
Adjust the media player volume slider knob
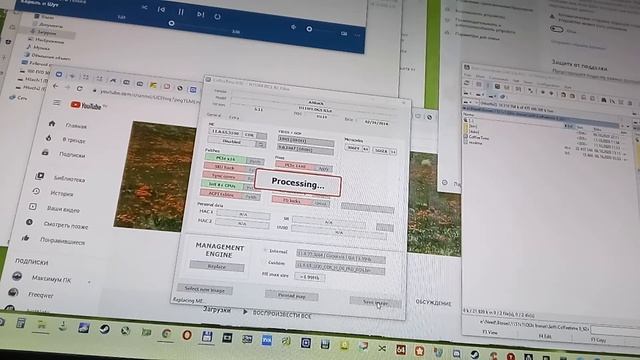pos(309,29)
